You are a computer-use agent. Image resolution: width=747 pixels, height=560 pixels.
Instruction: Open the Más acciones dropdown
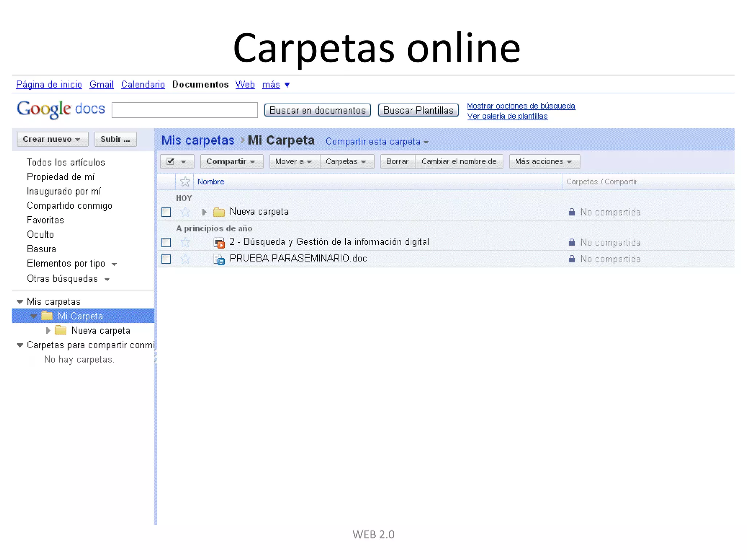coord(545,162)
